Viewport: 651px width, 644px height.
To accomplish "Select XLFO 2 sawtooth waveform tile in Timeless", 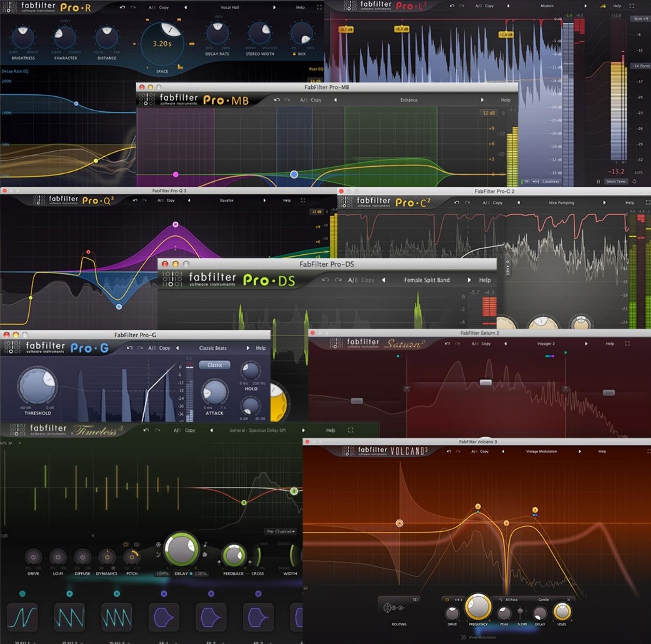I will tap(69, 617).
